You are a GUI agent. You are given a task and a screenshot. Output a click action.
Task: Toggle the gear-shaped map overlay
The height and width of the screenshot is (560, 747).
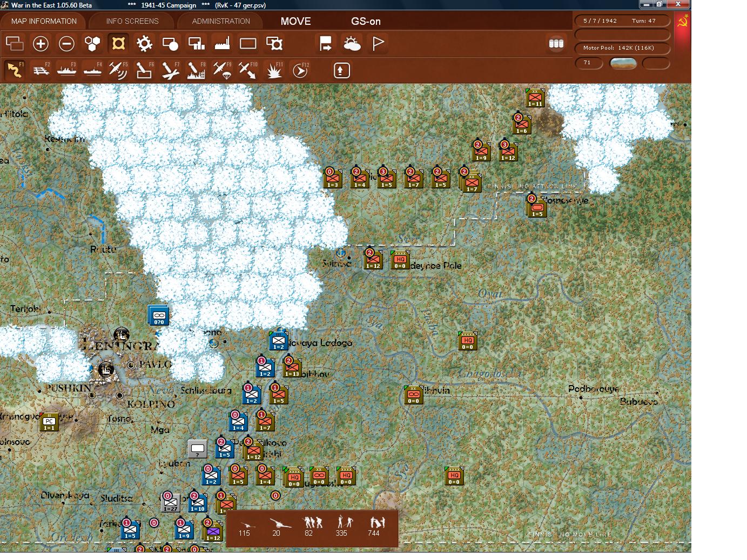(144, 43)
